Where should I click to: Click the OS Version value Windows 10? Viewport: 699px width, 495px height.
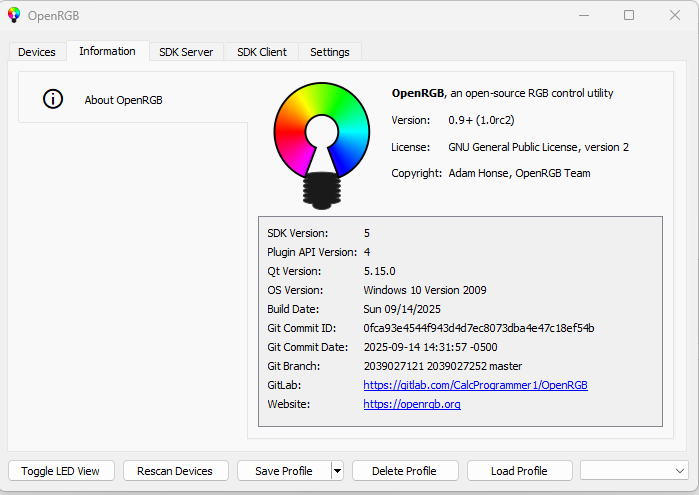[425, 290]
